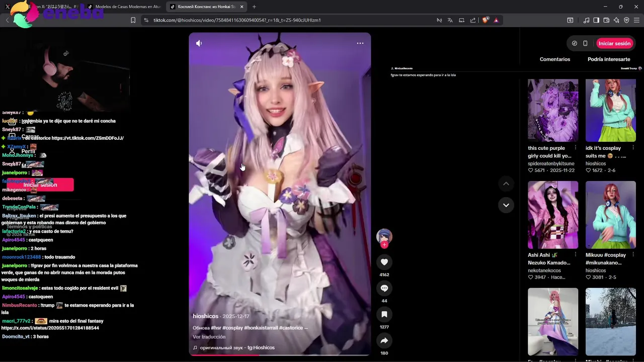The image size is (644, 362).
Task: Open options for 'this cute purple girly' card
Action: [x=576, y=148]
